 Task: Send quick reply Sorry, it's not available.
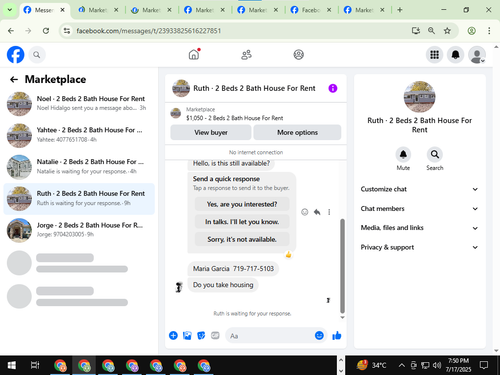coord(242,239)
